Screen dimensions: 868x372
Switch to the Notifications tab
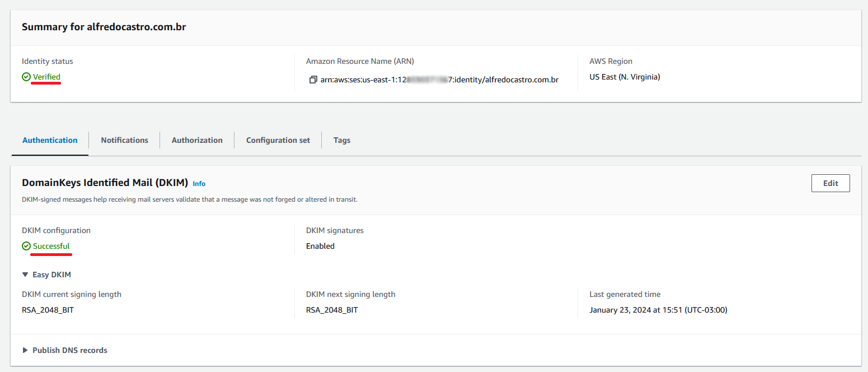click(x=124, y=140)
